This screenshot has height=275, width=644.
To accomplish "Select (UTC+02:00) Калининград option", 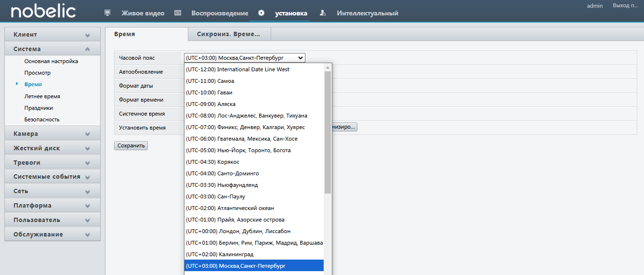I will click(254, 254).
